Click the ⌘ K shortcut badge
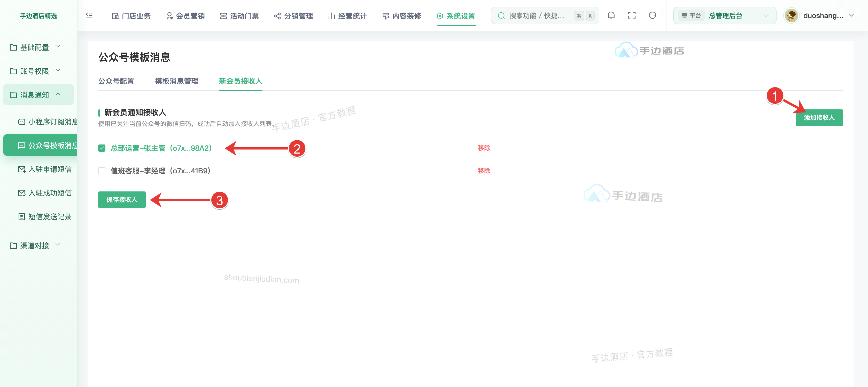This screenshot has height=387, width=868. tap(585, 15)
